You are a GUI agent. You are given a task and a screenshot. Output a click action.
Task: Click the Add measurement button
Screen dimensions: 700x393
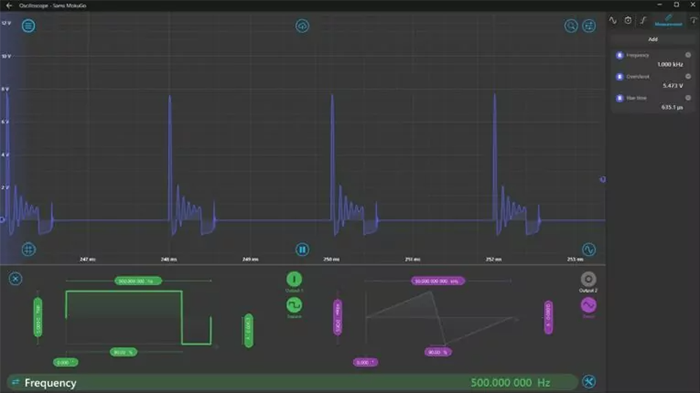[x=653, y=39]
